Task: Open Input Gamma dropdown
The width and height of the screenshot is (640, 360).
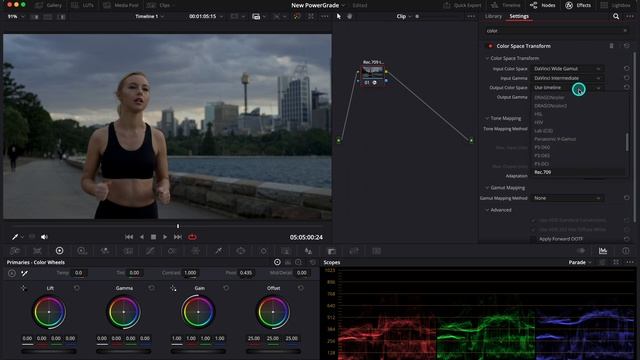Action: coord(567,78)
